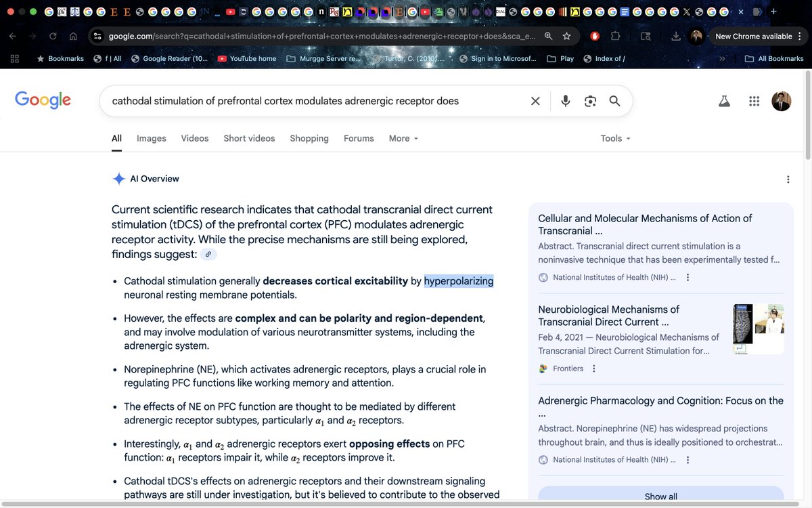Image resolution: width=812 pixels, height=508 pixels.
Task: Open the All Bookmarks folder
Action: coord(774,59)
